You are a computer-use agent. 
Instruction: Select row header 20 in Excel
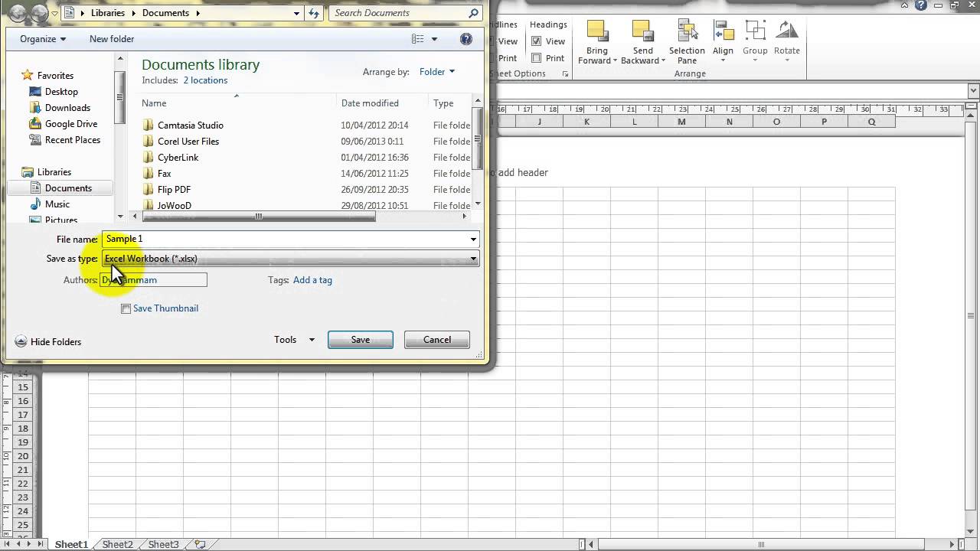(x=23, y=456)
